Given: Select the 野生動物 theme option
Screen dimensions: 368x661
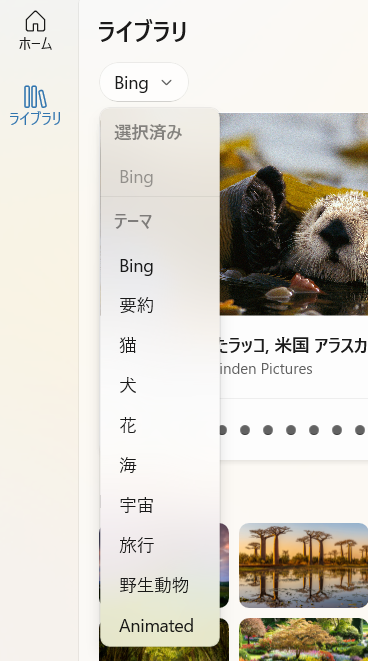Looking at the screenshot, I should (160, 586).
